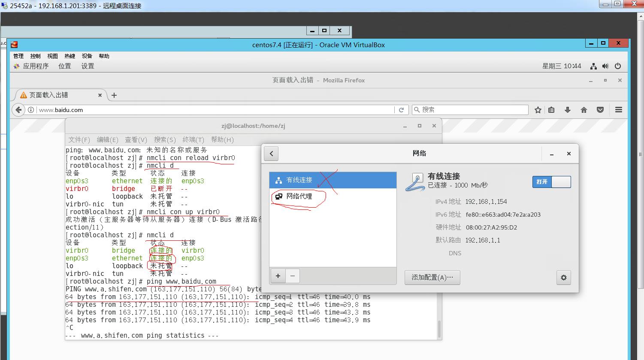Reload the page in Firefox

point(401,110)
